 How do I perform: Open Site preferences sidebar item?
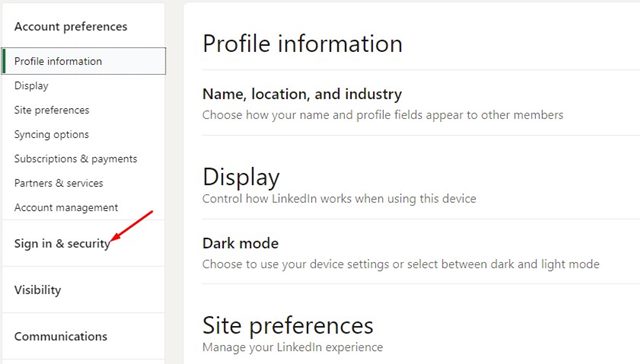pyautogui.click(x=51, y=110)
